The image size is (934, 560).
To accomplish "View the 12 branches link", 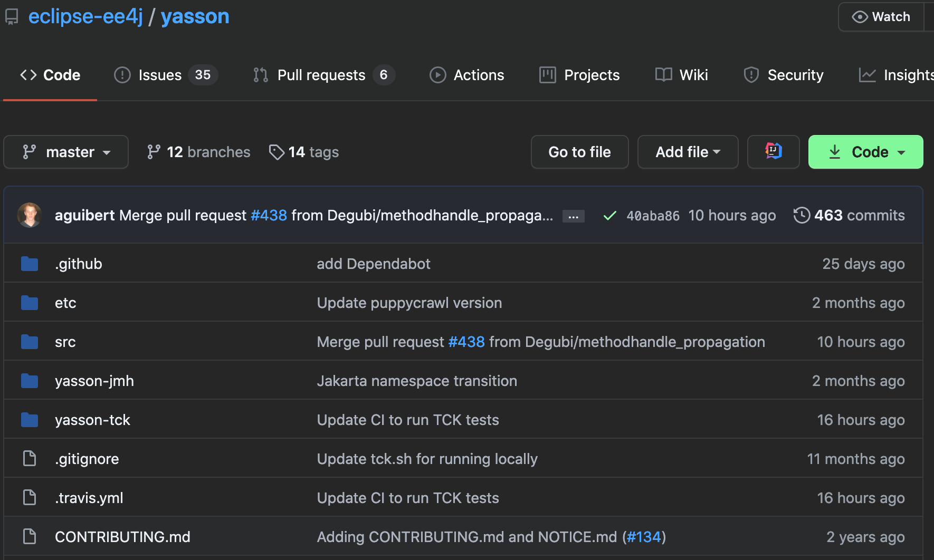I will click(x=198, y=152).
